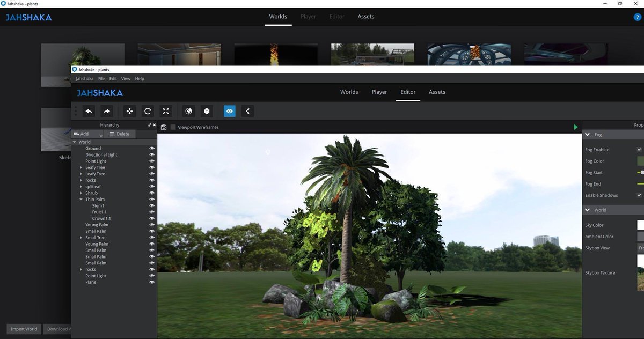This screenshot has height=339, width=644.
Task: Expand the Leafy Tree hierarchy item
Action: [81, 167]
